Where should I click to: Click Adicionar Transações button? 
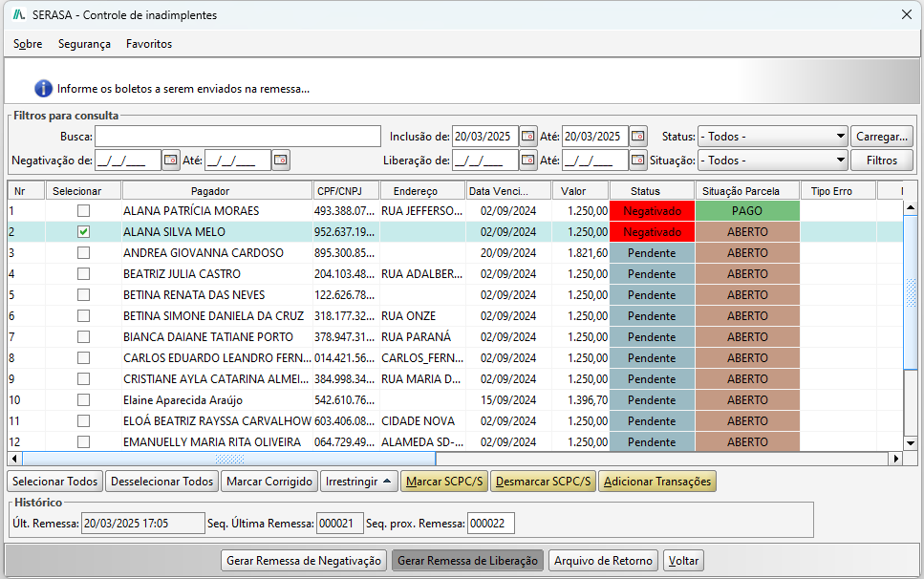pos(657,482)
